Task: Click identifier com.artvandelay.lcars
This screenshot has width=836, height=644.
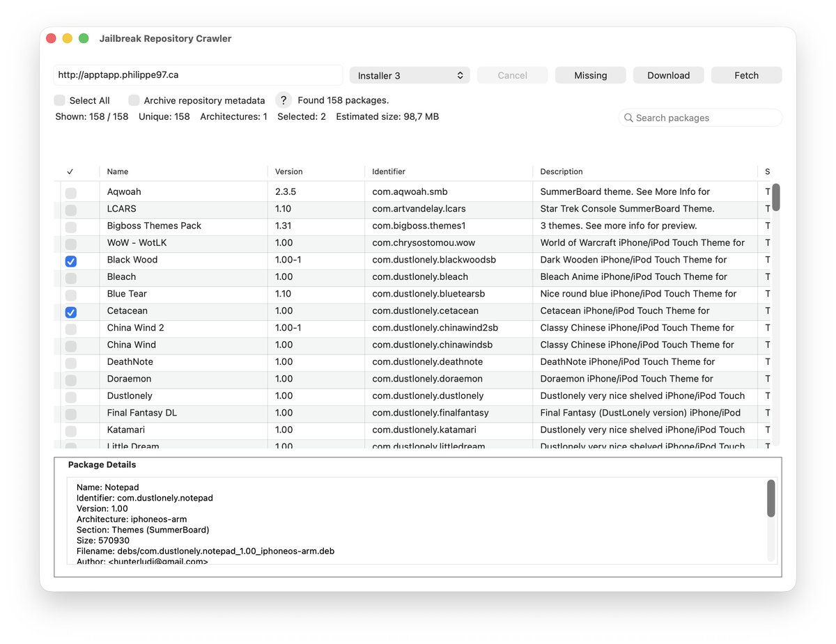Action: pos(419,209)
